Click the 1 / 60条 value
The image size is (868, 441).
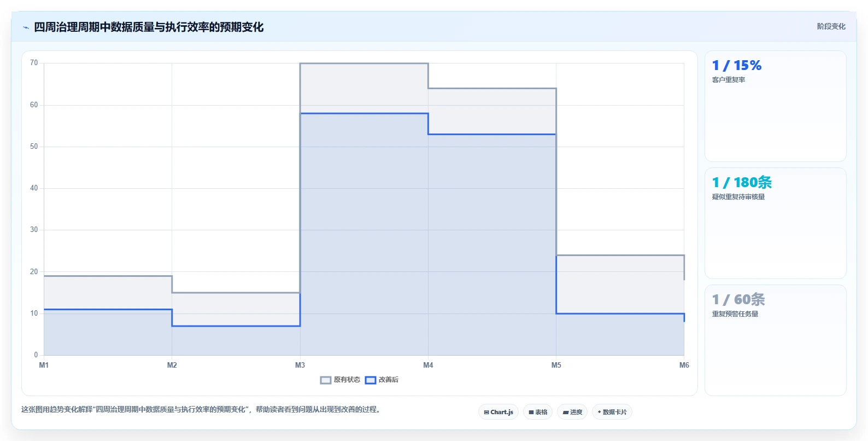738,300
